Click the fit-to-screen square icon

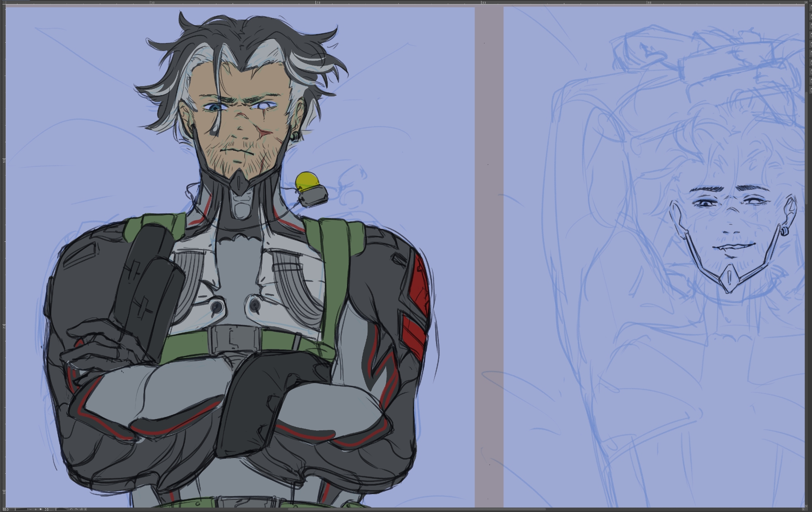(x=41, y=509)
